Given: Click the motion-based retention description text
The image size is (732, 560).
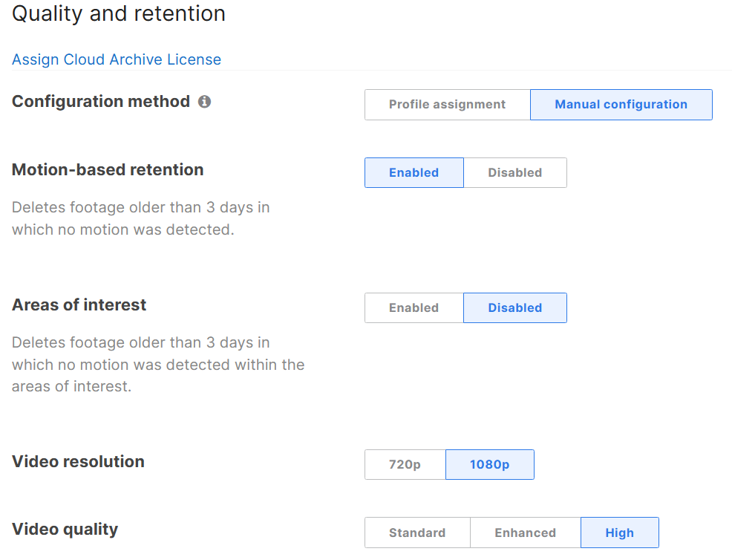Looking at the screenshot, I should point(140,218).
